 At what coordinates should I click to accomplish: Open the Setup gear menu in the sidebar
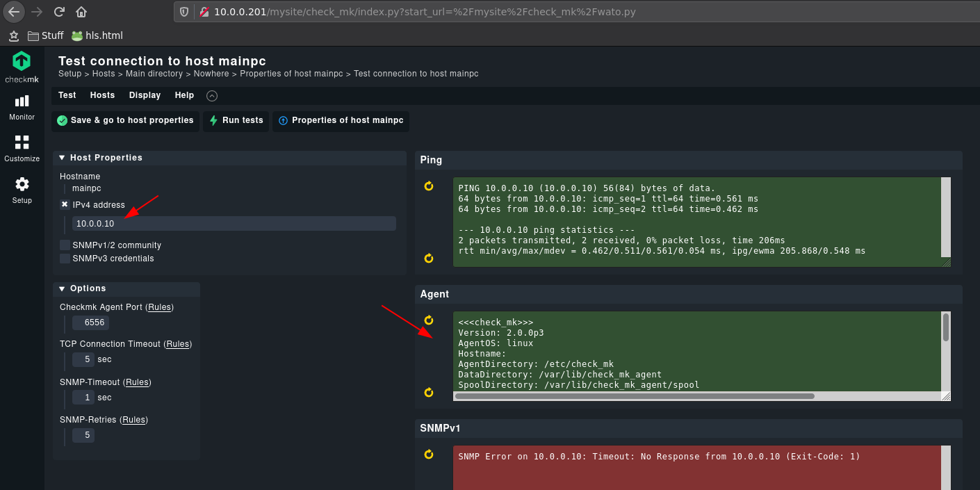point(22,190)
